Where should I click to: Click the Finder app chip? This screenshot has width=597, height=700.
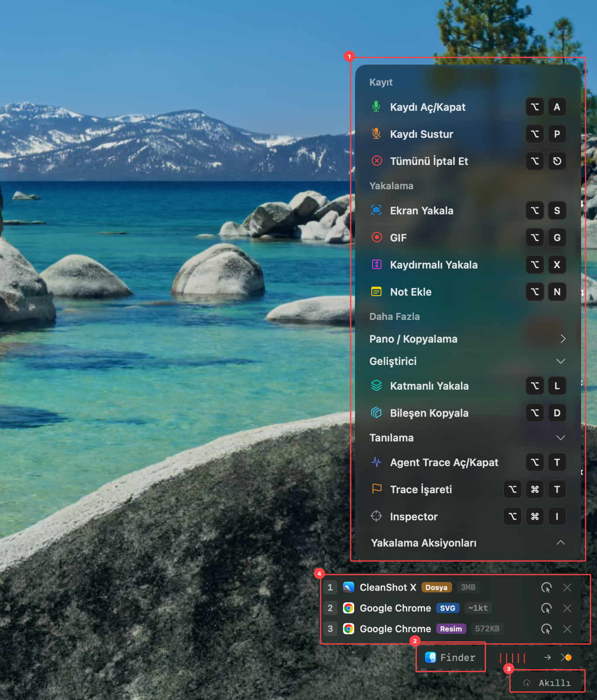click(x=450, y=657)
